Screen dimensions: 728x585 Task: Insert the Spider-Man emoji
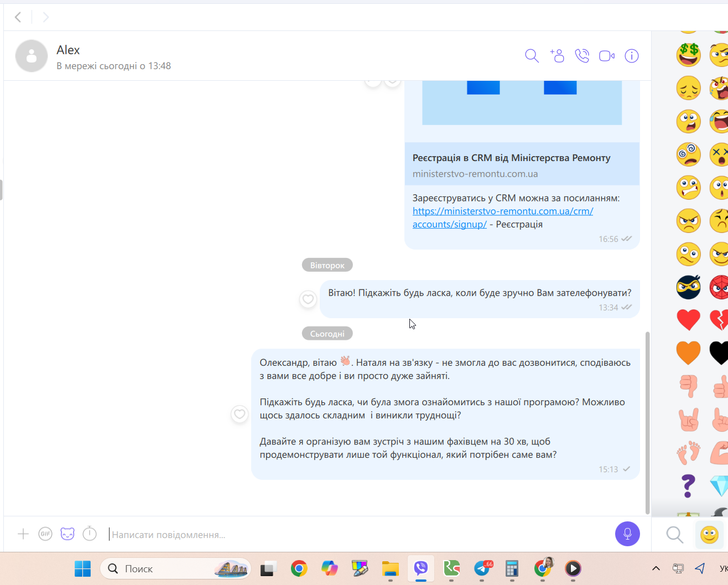point(719,287)
